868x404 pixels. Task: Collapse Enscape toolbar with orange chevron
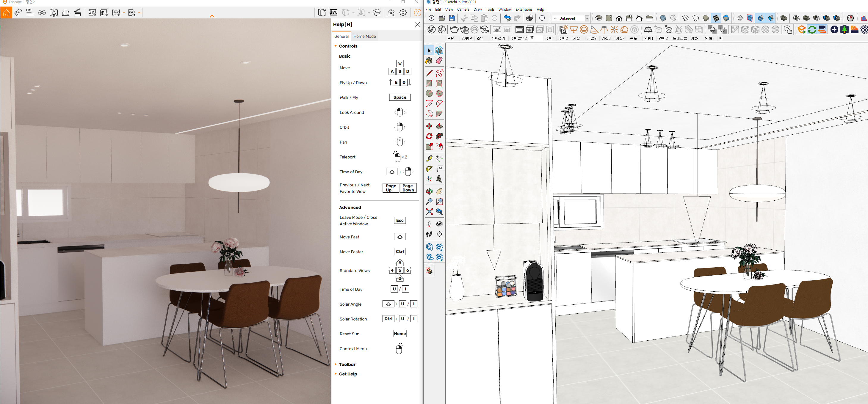[x=212, y=16]
